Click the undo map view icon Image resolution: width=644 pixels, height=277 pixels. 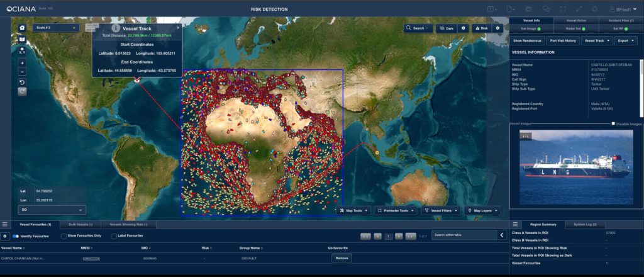(x=22, y=82)
